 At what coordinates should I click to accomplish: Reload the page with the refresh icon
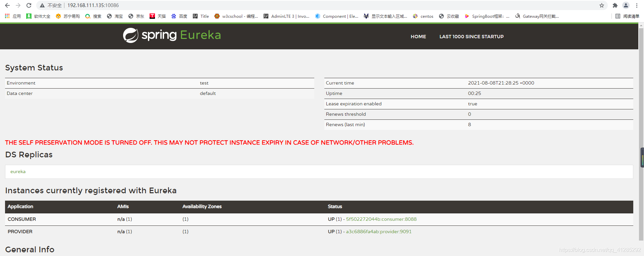(x=29, y=5)
